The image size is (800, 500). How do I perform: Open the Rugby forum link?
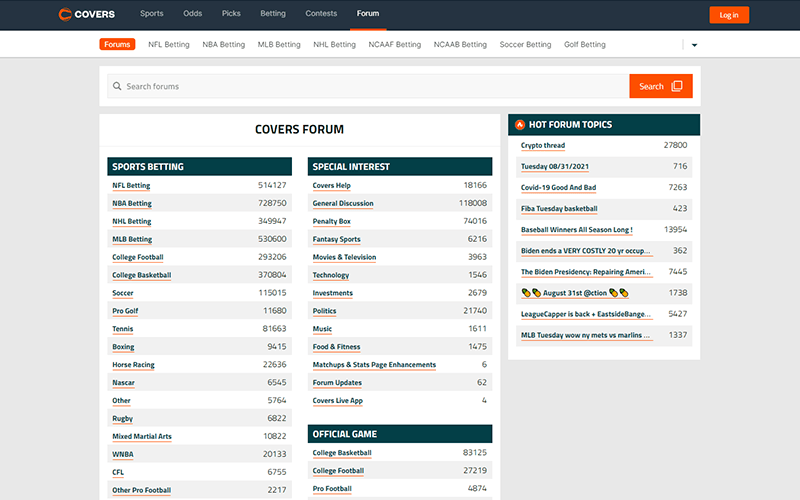click(x=122, y=418)
